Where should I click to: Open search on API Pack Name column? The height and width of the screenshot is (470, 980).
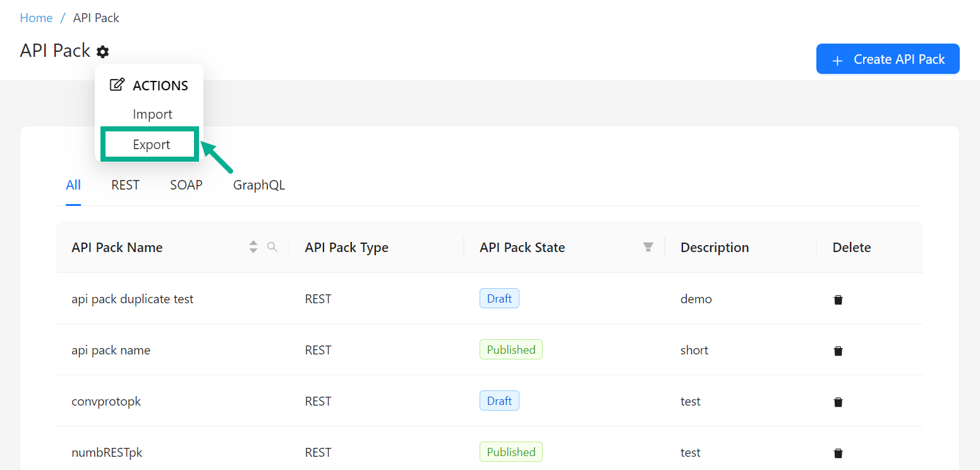point(272,247)
